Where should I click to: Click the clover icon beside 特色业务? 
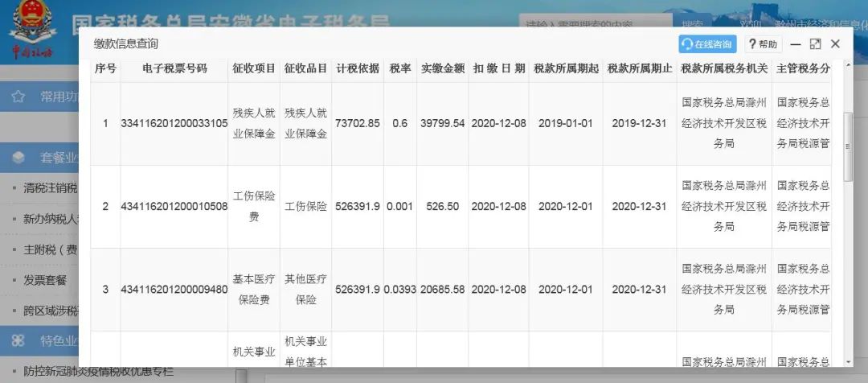(x=18, y=340)
